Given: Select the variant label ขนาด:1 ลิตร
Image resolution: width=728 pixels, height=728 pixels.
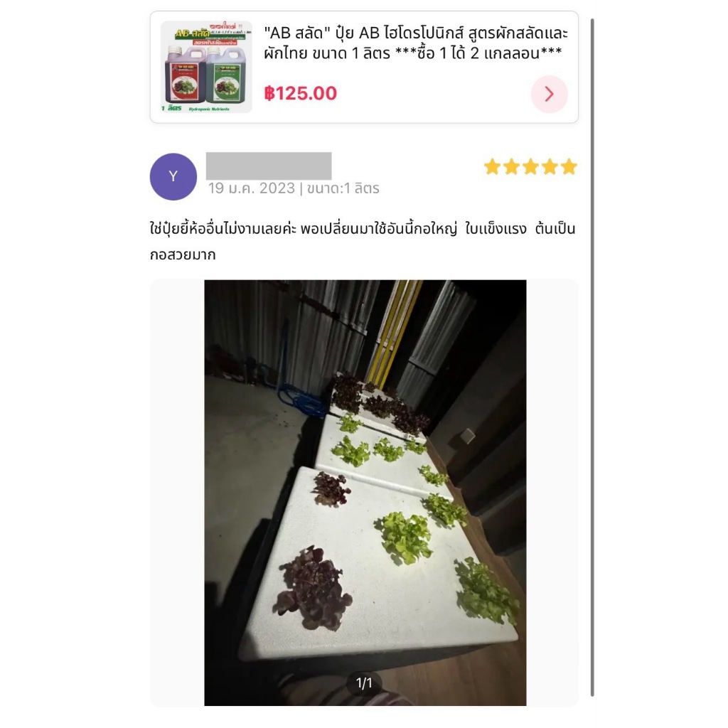Looking at the screenshot, I should (x=343, y=188).
